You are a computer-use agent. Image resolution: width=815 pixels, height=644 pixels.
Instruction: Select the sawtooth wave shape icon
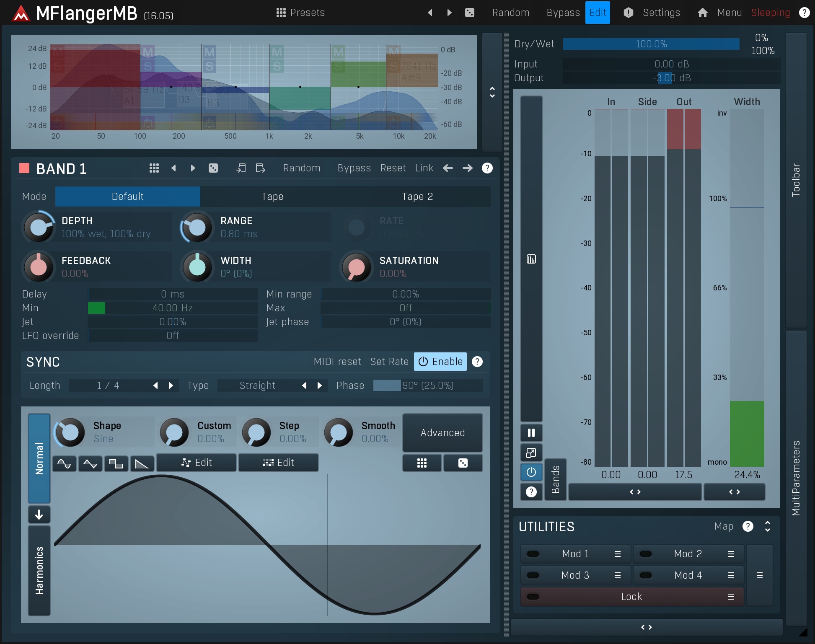tap(142, 463)
